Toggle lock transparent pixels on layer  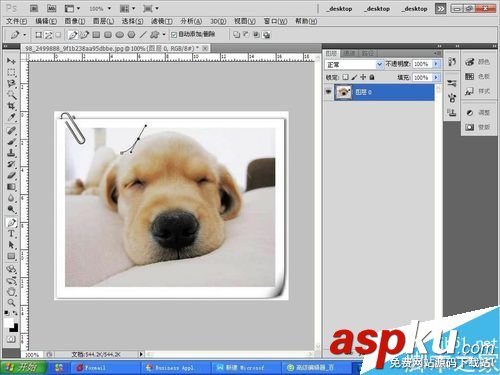click(x=345, y=77)
